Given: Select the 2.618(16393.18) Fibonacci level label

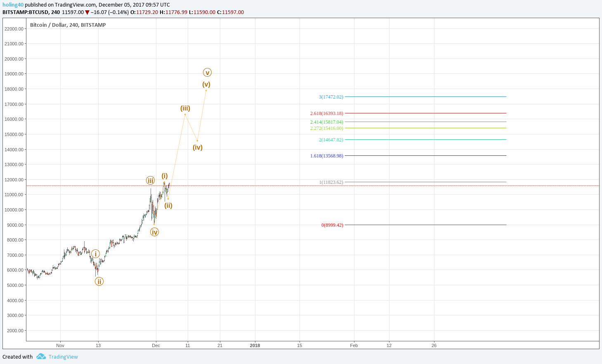Looking at the screenshot, I should (x=327, y=113).
